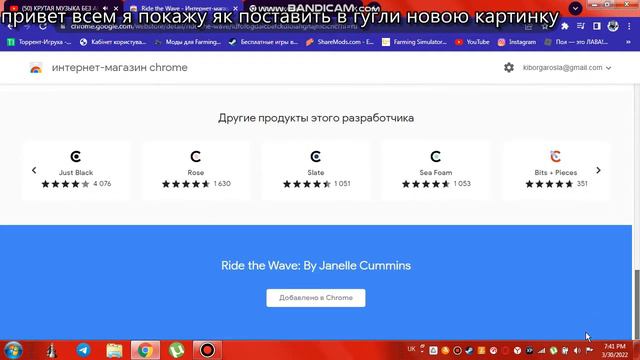Click the page vertical scrollbar thumb
640x360 pixels.
[x=636, y=304]
